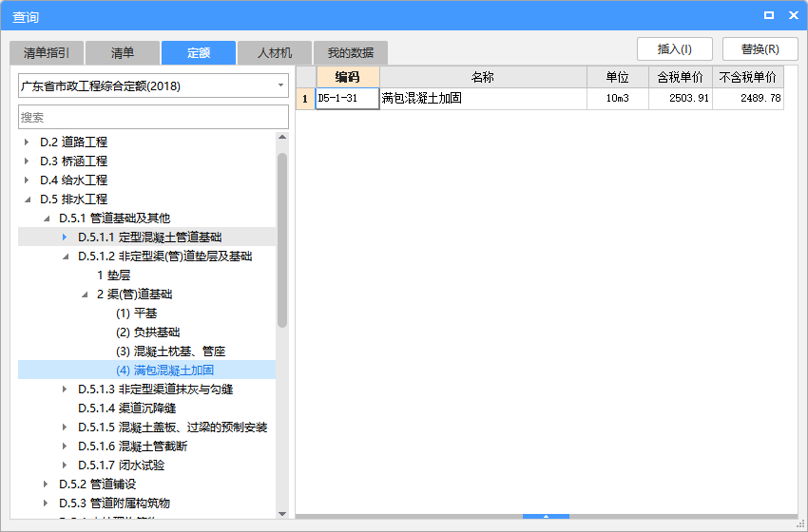Select the D.3 桥涵工程 tree item
808x532 pixels.
(x=74, y=161)
